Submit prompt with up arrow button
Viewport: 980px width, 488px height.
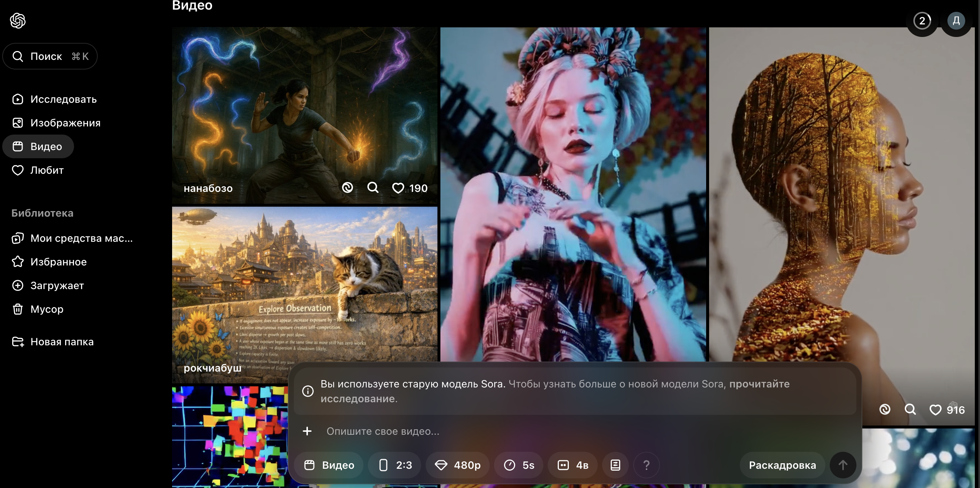pyautogui.click(x=843, y=465)
